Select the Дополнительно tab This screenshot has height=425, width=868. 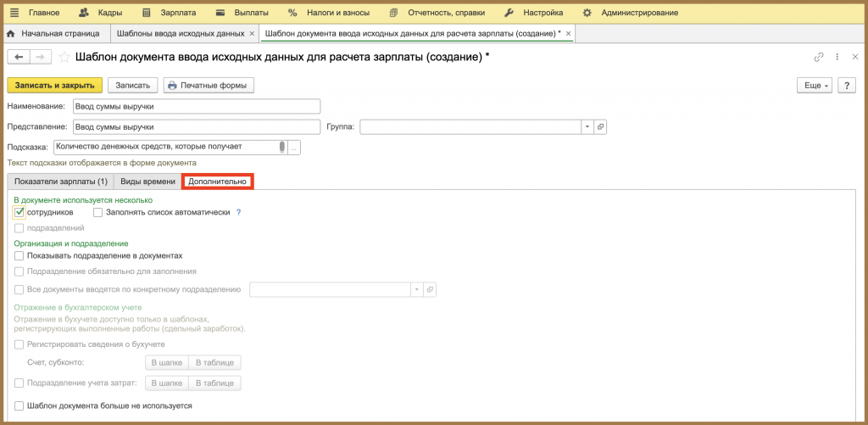pos(218,182)
